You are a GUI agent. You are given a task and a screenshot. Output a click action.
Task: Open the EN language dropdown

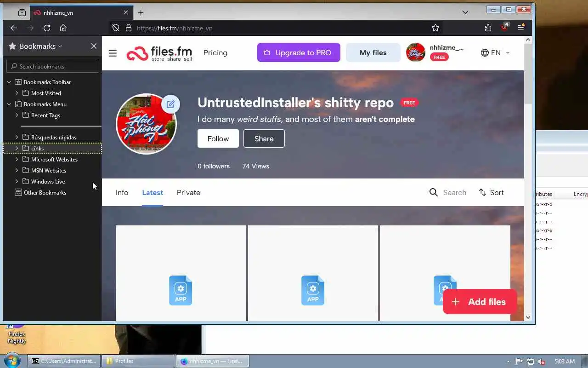[495, 52]
